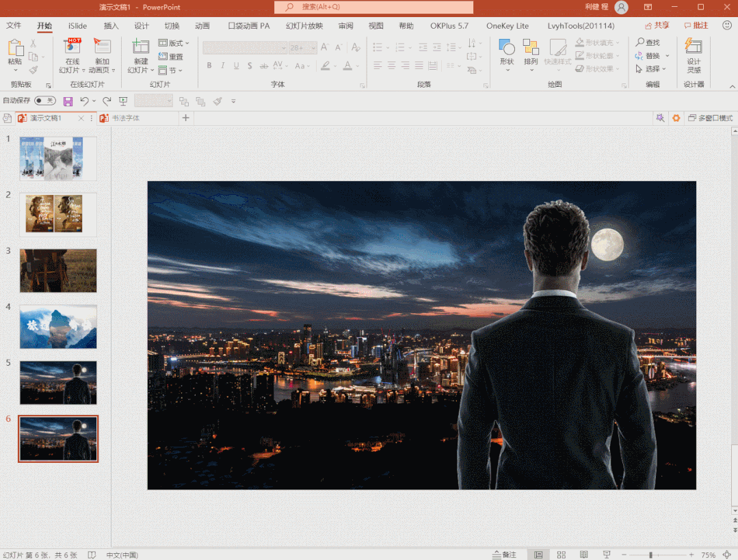Open Design Ideas (设计灵感) icon

694,49
